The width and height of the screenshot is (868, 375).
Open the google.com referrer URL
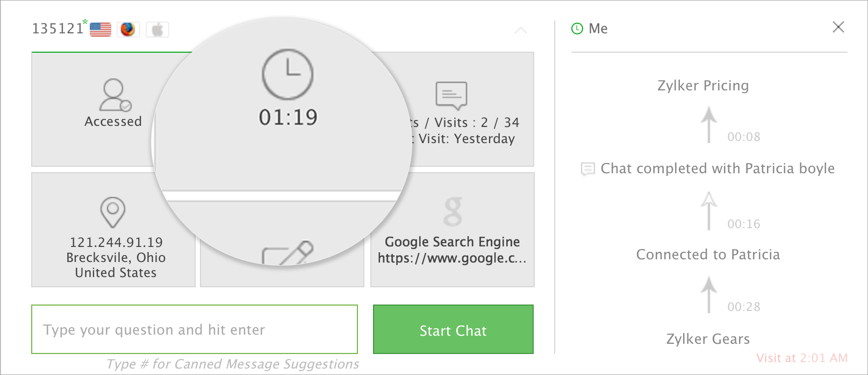click(x=452, y=258)
